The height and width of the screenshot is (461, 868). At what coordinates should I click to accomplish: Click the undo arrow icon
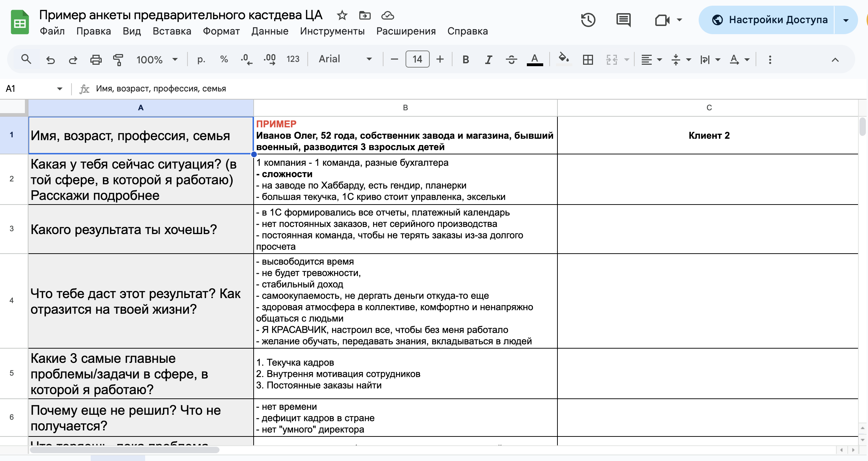tap(50, 59)
